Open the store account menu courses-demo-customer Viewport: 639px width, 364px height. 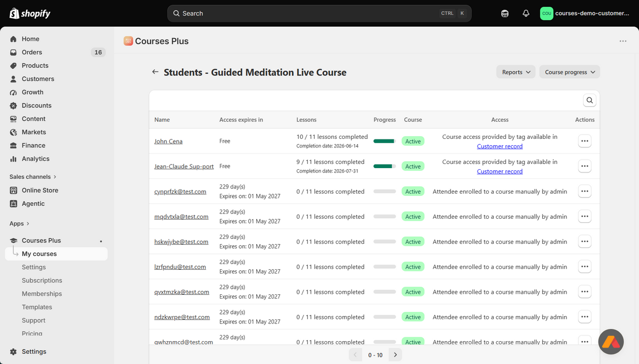585,13
